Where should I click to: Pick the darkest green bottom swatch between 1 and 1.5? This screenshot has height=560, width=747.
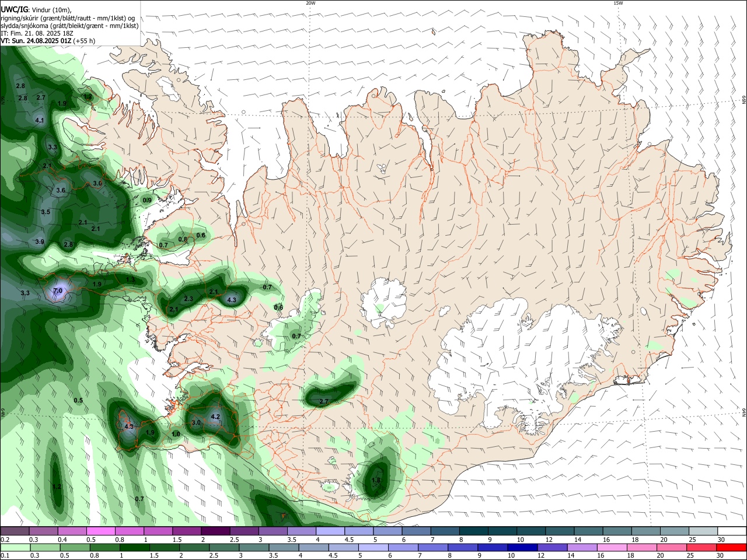click(134, 547)
